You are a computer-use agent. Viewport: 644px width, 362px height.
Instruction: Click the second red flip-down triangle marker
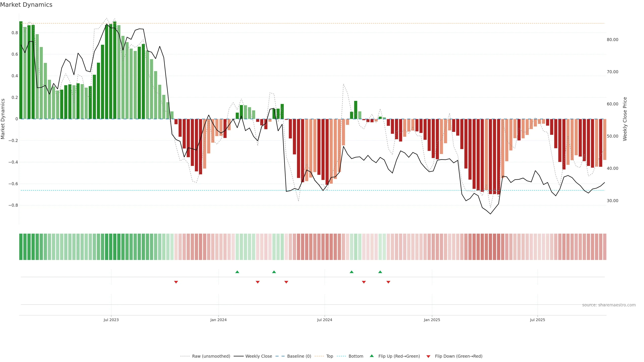[258, 282]
